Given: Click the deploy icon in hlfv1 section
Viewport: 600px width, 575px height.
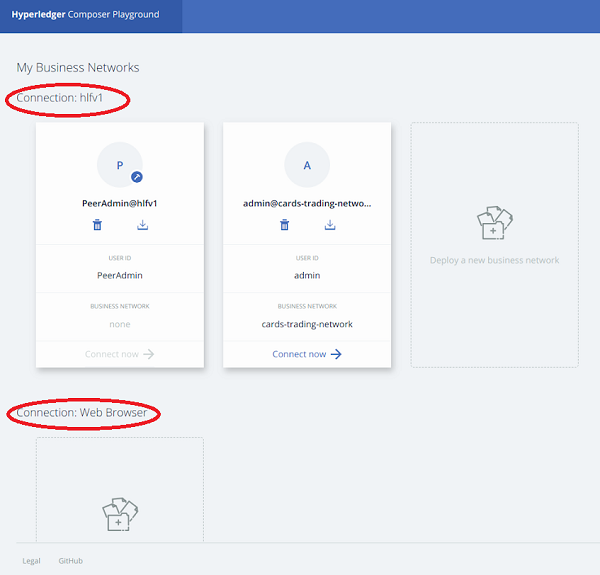Looking at the screenshot, I should pos(495,223).
